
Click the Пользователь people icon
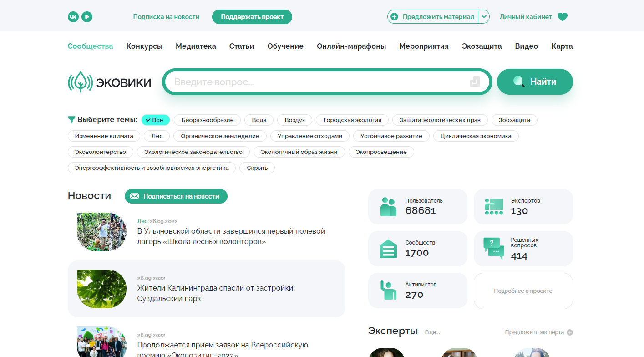click(x=388, y=207)
